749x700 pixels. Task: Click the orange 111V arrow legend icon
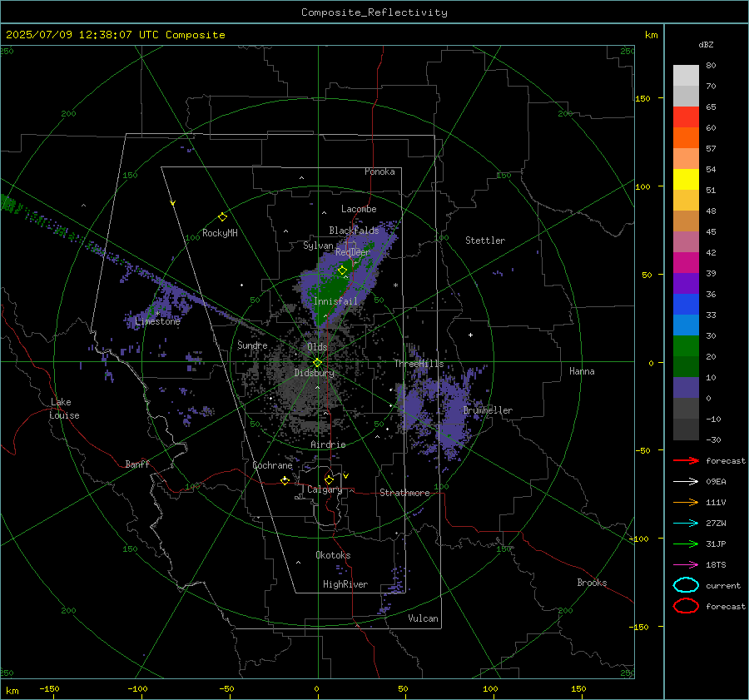coord(686,502)
